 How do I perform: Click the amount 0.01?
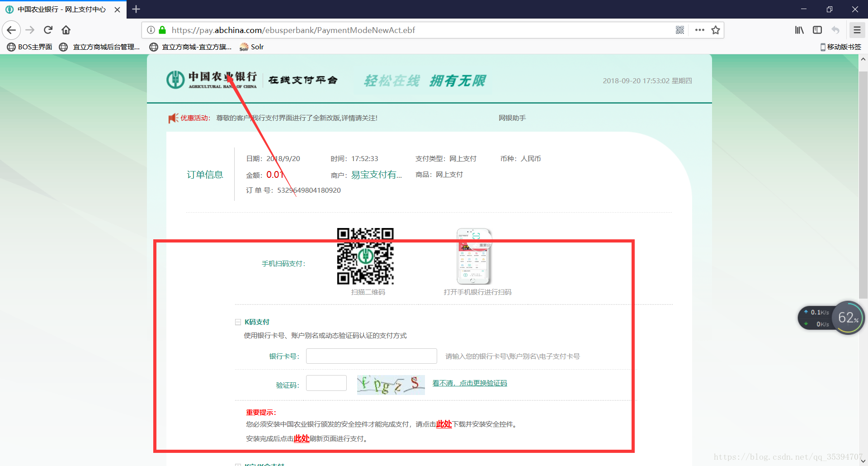click(x=275, y=175)
